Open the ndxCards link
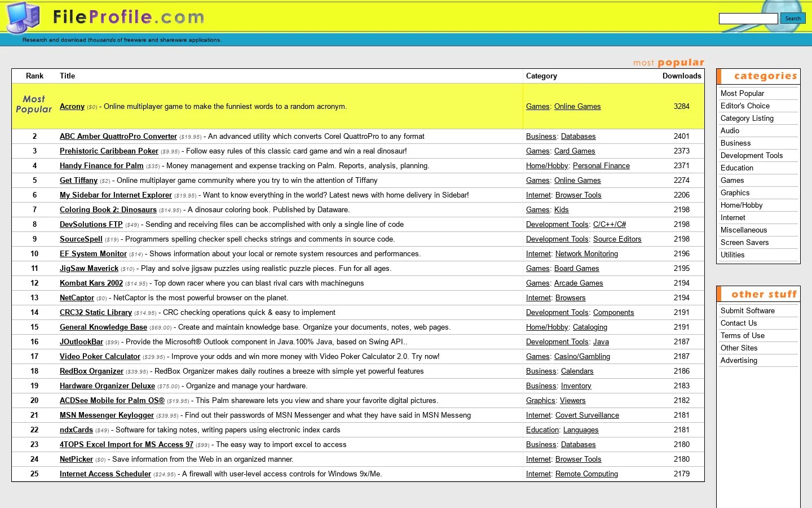Screen dimensions: 812x508 tap(76, 430)
